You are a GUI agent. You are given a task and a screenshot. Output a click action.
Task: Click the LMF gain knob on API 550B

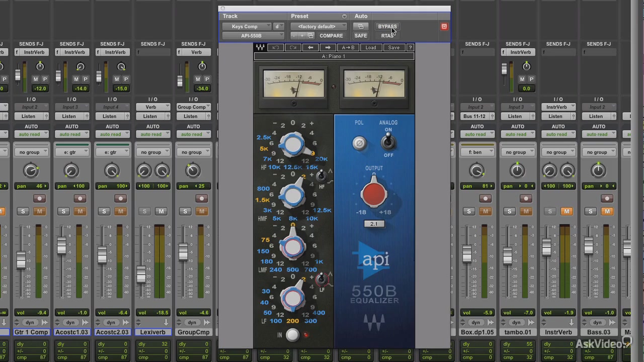(x=293, y=247)
